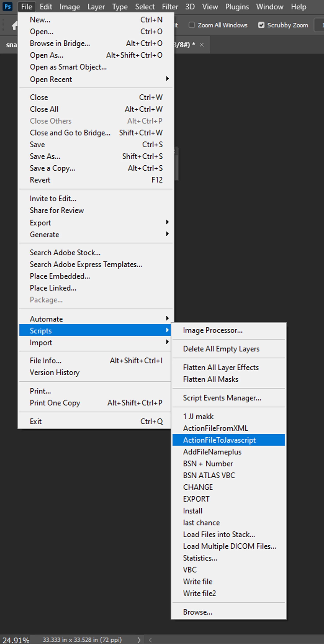The image size is (324, 644).
Task: Run the BSN + Number script
Action: coord(229,464)
